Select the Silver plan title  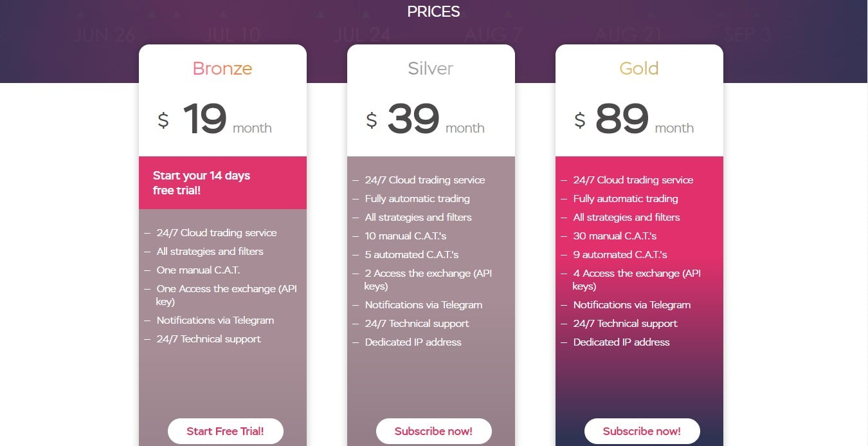pos(431,68)
